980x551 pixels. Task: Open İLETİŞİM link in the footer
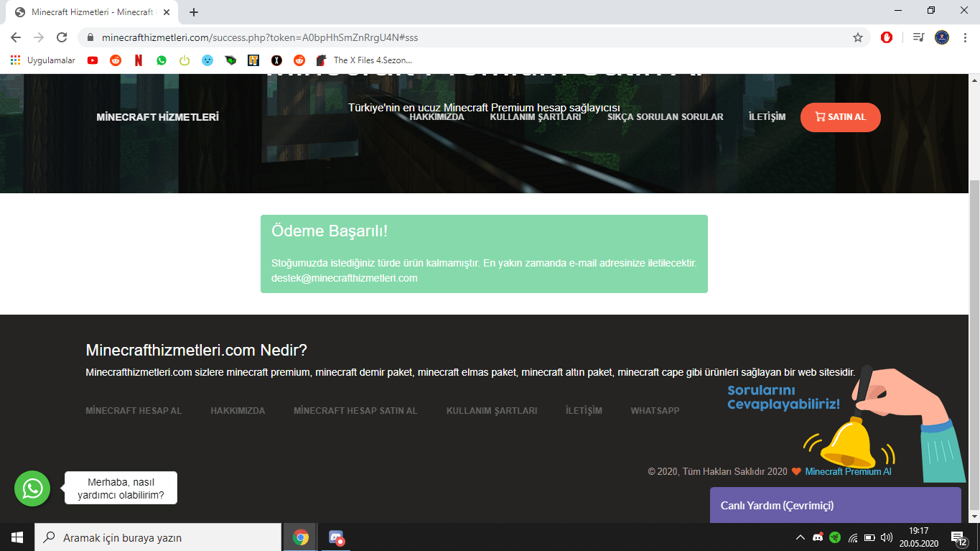pos(584,411)
